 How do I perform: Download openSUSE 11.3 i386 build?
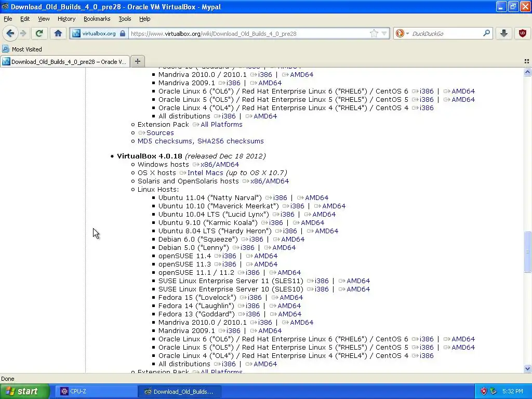(229, 264)
